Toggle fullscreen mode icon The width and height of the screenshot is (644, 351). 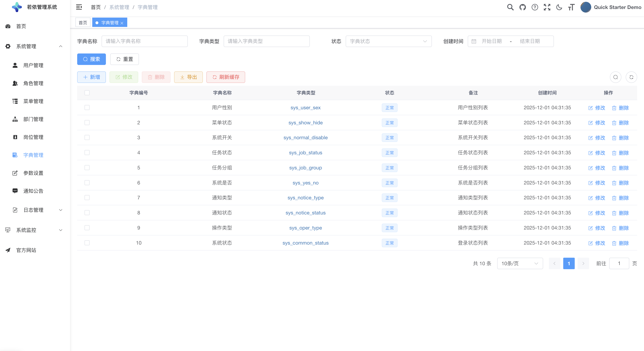[x=547, y=7]
